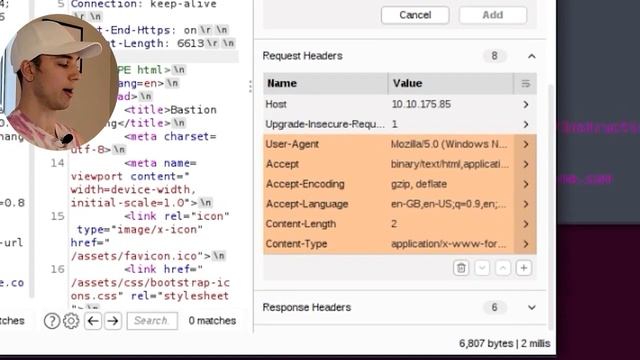Select the Content-Length header name

[301, 224]
